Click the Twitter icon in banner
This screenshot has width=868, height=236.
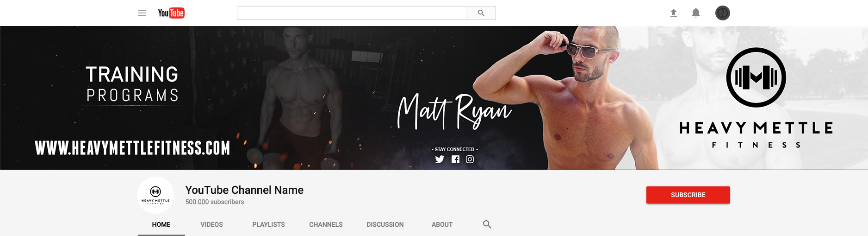pyautogui.click(x=440, y=159)
